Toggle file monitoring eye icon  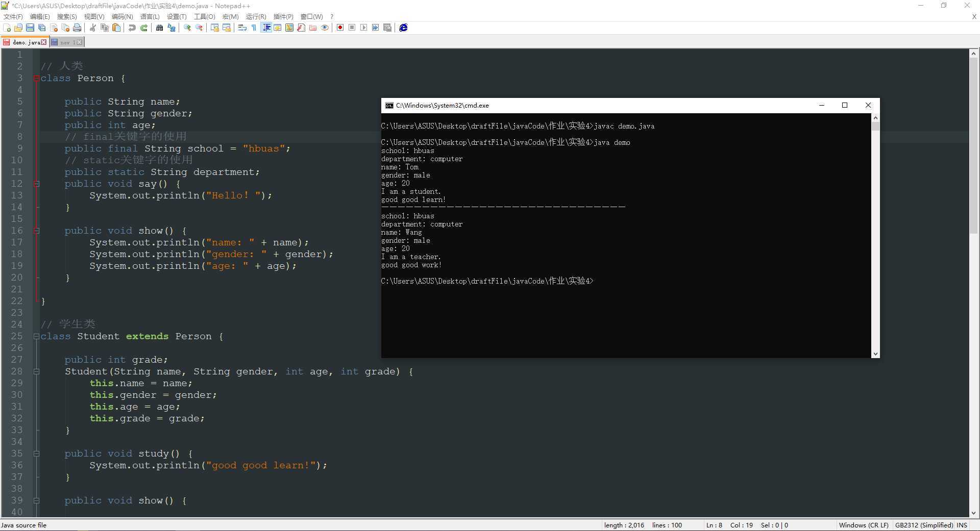(x=325, y=28)
